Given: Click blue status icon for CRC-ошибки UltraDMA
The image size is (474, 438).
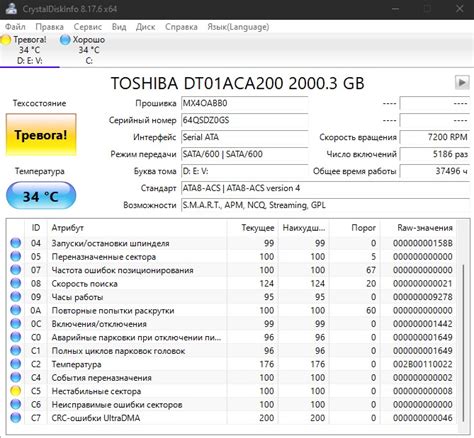Looking at the screenshot, I should [15, 418].
